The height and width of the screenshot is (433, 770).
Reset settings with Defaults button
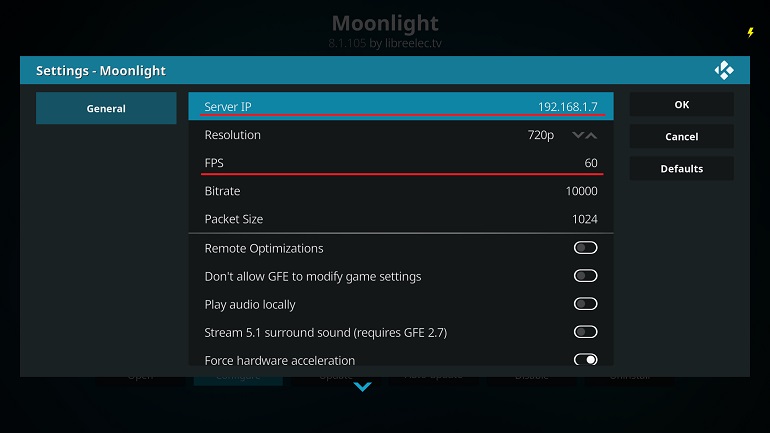[682, 168]
